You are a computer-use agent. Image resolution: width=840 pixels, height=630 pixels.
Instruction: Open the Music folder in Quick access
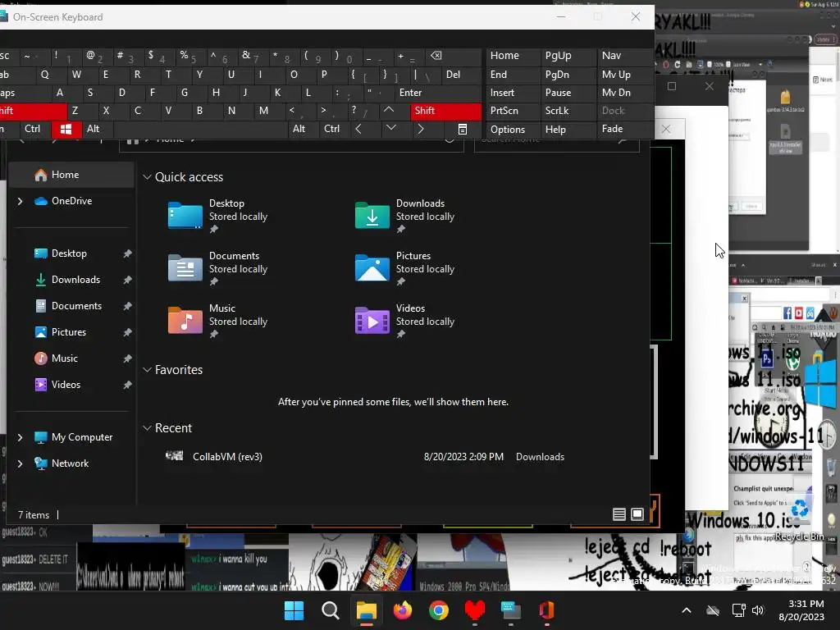pos(218,322)
